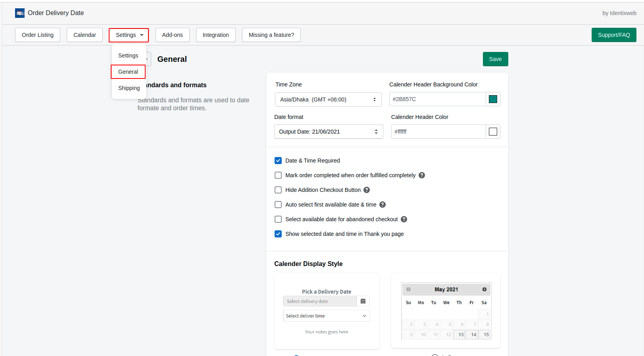Open Select deliver time dropdown in preview
The height and width of the screenshot is (356, 644).
tap(327, 316)
